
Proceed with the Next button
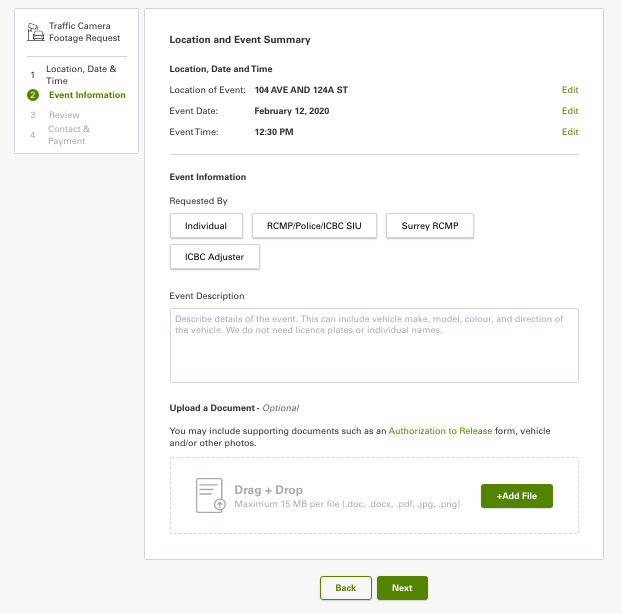point(402,588)
